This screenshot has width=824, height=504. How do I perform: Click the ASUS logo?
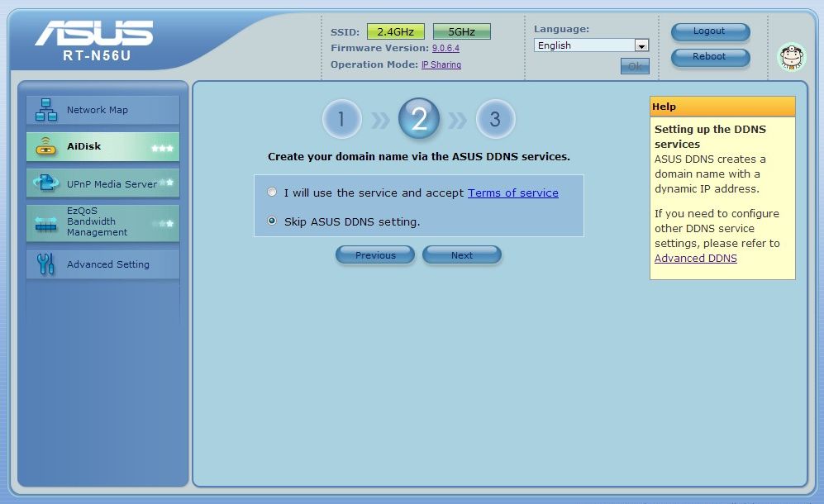(93, 34)
